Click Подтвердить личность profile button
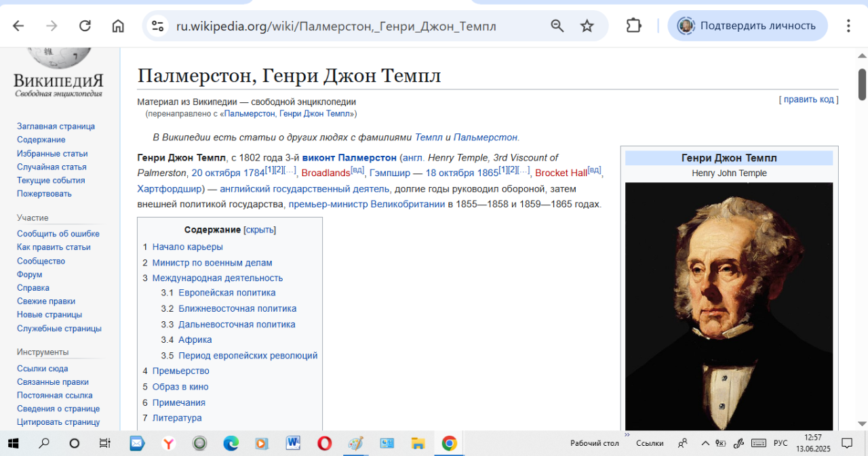Screen dimensions: 868x456 [x=747, y=26]
